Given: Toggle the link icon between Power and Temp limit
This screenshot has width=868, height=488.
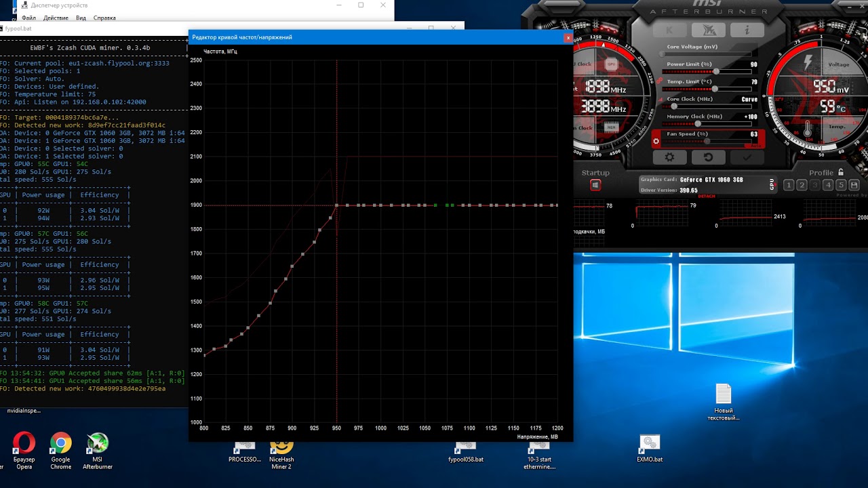Looking at the screenshot, I should click(x=659, y=81).
